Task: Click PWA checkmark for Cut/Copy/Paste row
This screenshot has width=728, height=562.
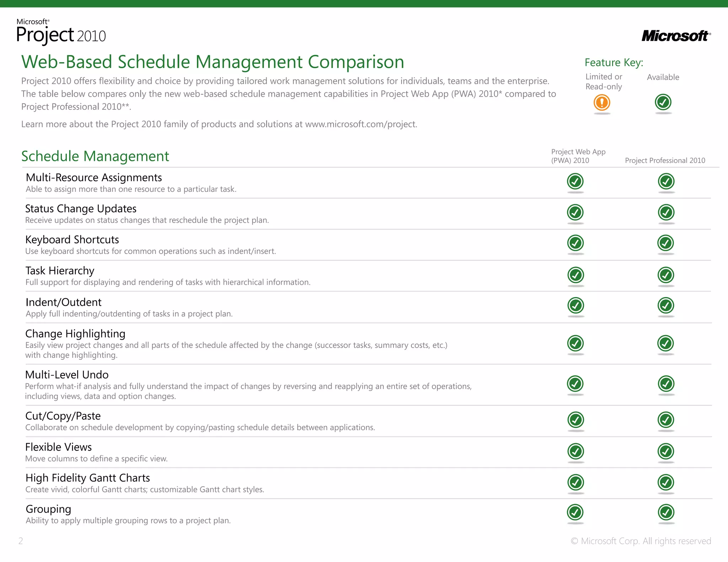Action: click(x=576, y=420)
